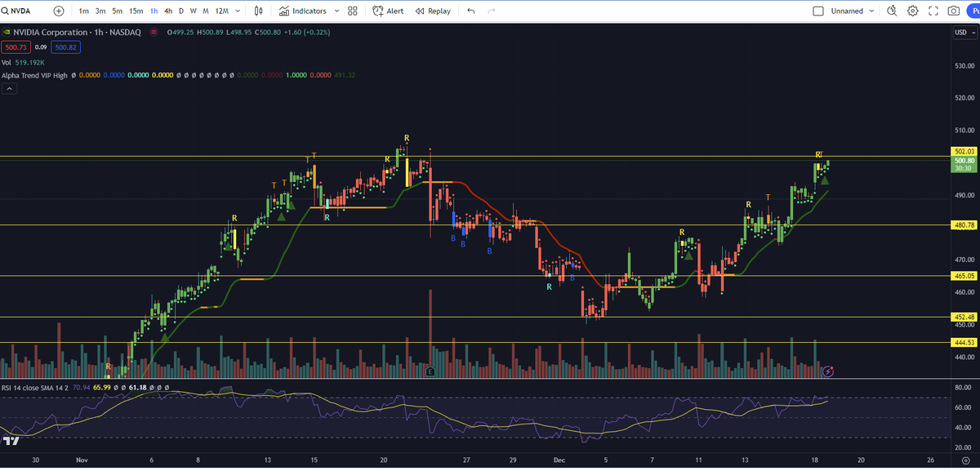This screenshot has width=980, height=471.
Task: Click the 444.53 price line label
Action: coord(964,343)
